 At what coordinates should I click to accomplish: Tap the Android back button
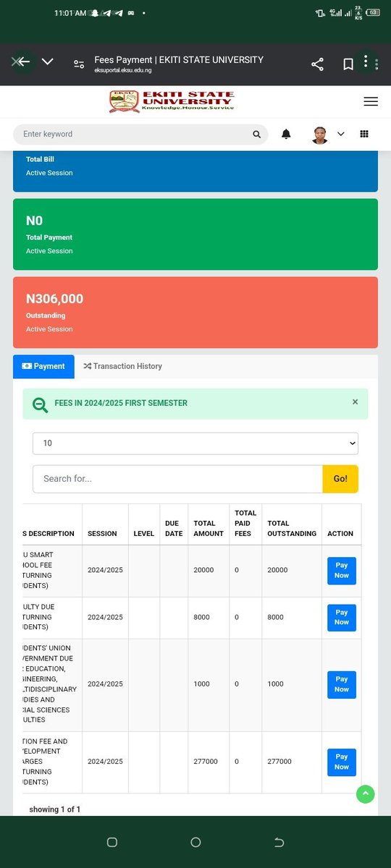tap(279, 842)
